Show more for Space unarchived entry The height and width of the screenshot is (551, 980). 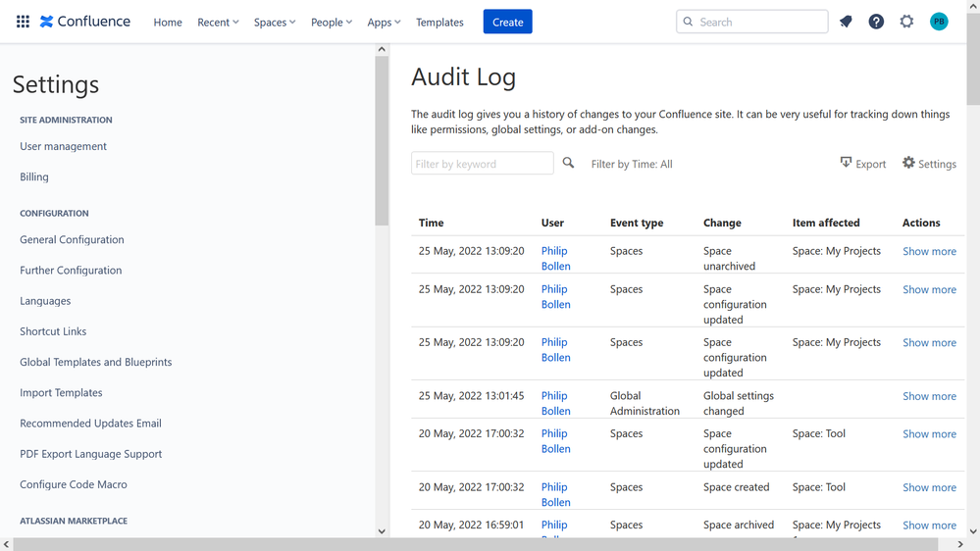(929, 251)
